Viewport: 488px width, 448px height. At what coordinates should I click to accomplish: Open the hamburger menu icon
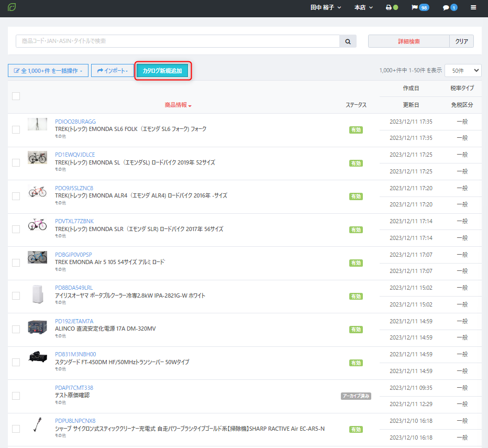click(473, 8)
